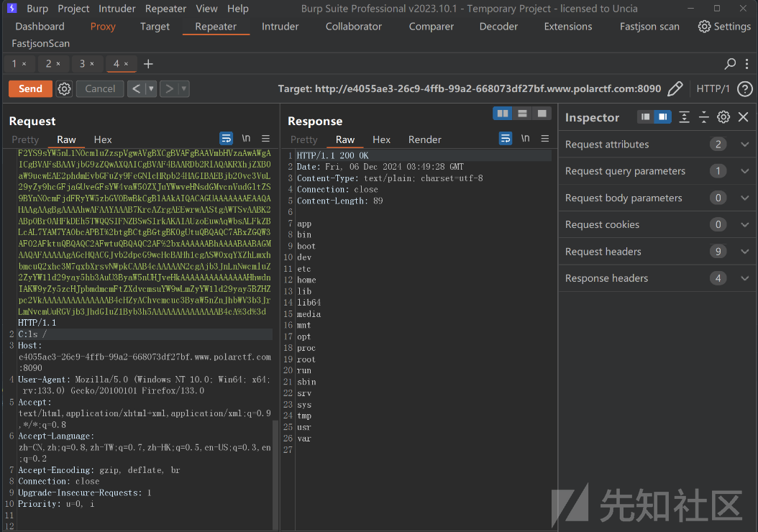Image resolution: width=758 pixels, height=532 pixels.
Task: Toggle non-printable characters in the Request editor
Action: point(246,139)
